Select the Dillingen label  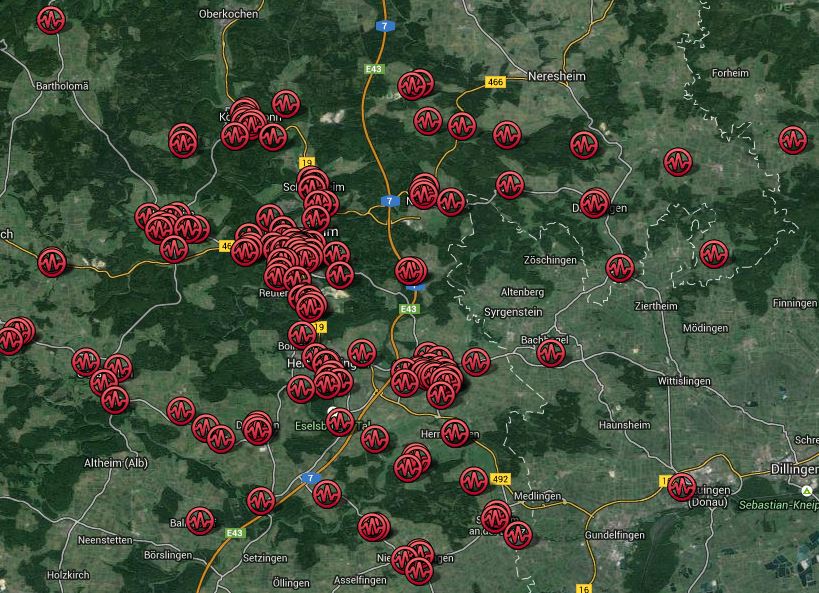coord(794,470)
